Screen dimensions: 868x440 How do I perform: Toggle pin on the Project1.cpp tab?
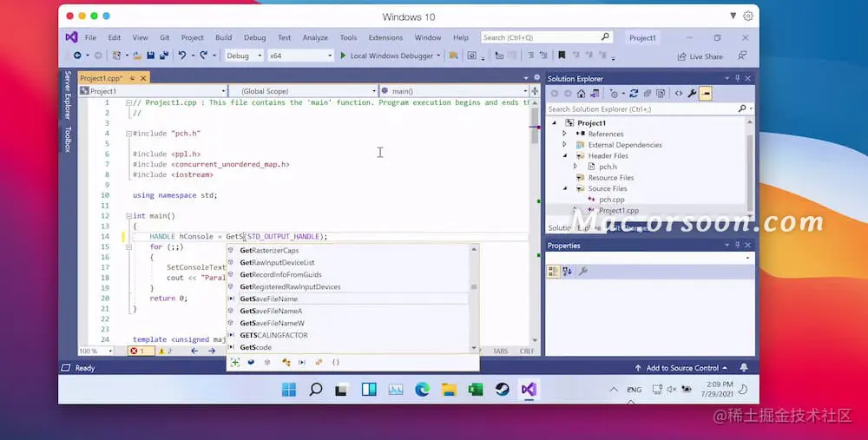point(132,78)
